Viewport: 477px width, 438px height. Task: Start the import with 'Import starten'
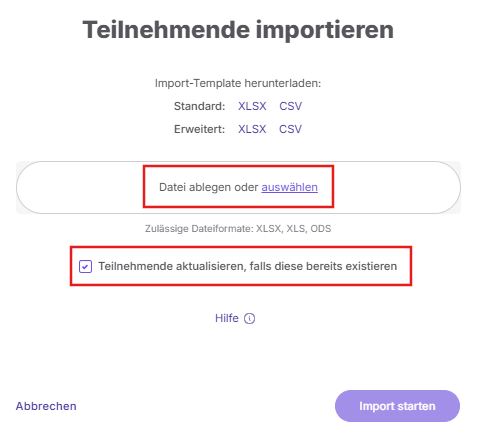(x=397, y=406)
